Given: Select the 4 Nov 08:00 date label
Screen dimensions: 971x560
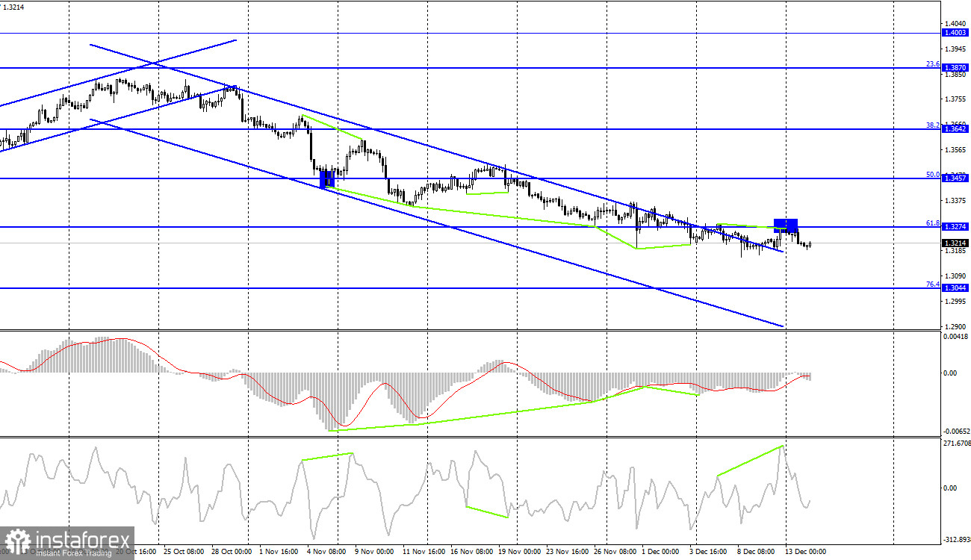Looking at the screenshot, I should click(x=328, y=552).
